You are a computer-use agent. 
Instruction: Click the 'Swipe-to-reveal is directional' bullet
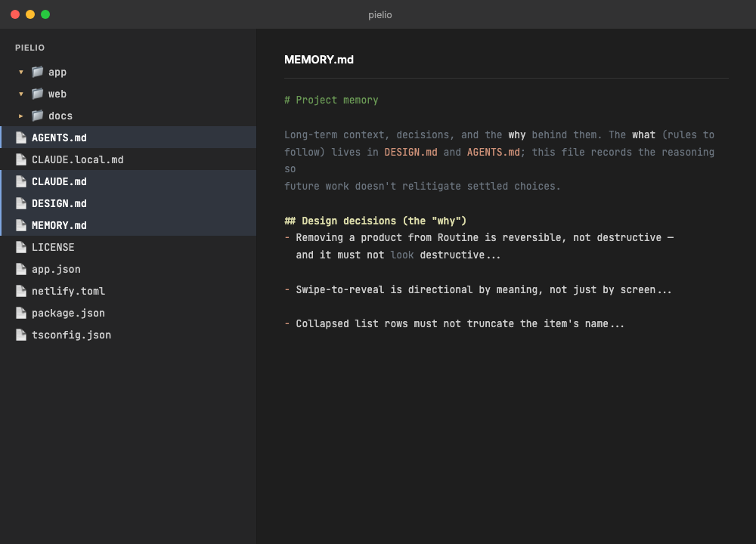478,289
